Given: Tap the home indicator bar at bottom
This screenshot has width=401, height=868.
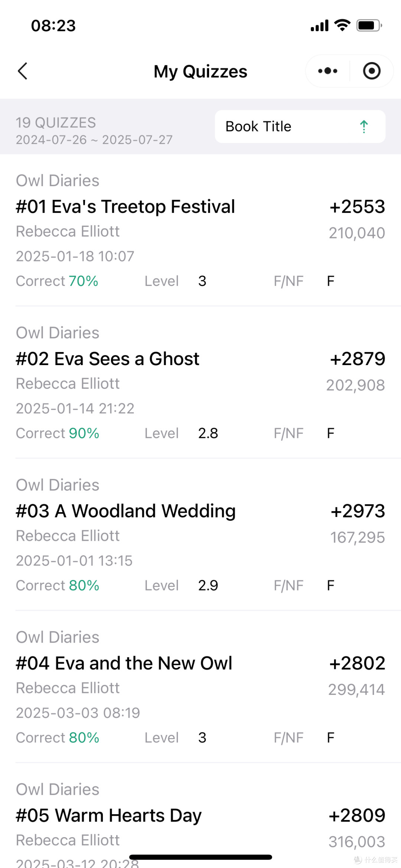Looking at the screenshot, I should [x=200, y=857].
